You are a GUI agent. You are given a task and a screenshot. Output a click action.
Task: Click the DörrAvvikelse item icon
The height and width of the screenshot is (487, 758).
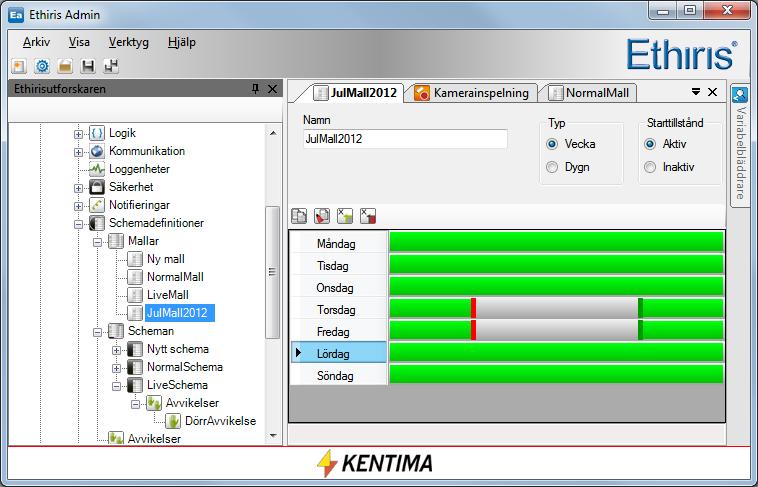click(173, 421)
